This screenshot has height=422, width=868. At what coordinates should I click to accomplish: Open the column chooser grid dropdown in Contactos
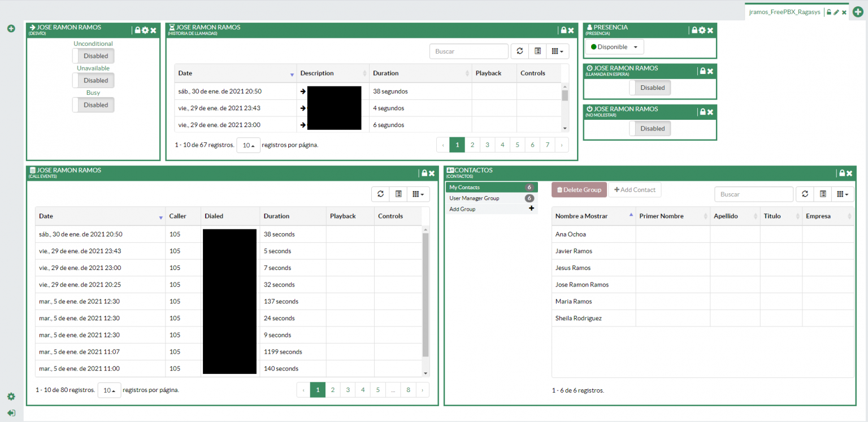click(843, 194)
